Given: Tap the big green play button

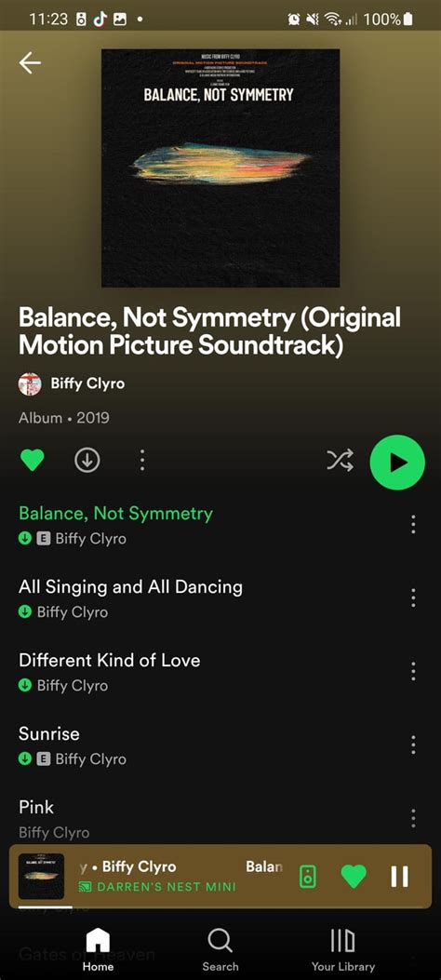Looking at the screenshot, I should [x=397, y=463].
